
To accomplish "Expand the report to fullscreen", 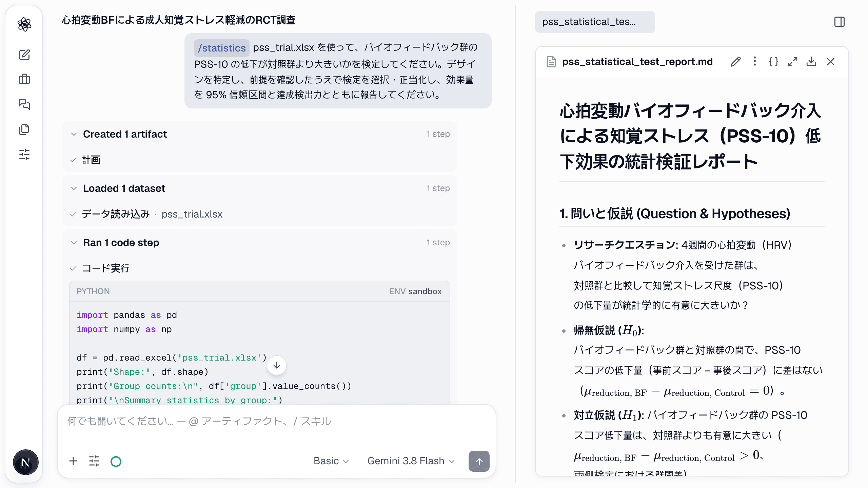I will pos(792,62).
